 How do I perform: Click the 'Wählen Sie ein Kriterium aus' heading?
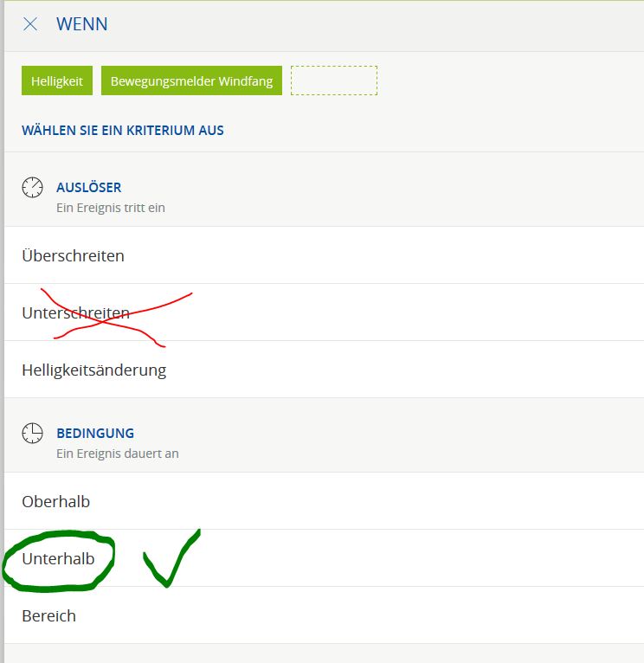(x=123, y=131)
